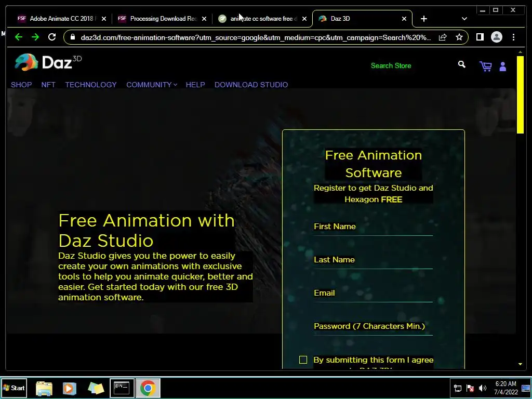The height and width of the screenshot is (399, 532).
Task: Reload the Daz 3D page
Action: pos(52,37)
